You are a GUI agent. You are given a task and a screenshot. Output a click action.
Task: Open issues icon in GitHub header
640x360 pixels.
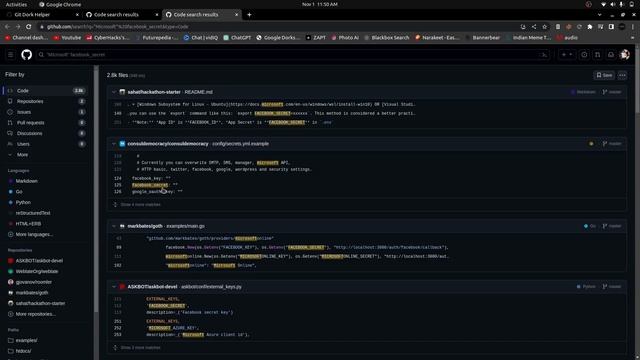coord(584,55)
